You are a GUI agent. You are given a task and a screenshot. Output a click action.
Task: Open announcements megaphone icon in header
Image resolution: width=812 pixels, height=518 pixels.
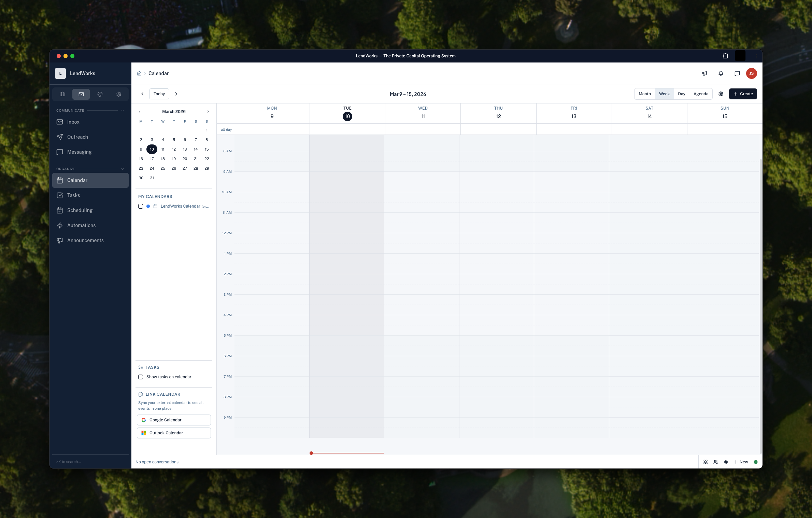[704, 73]
